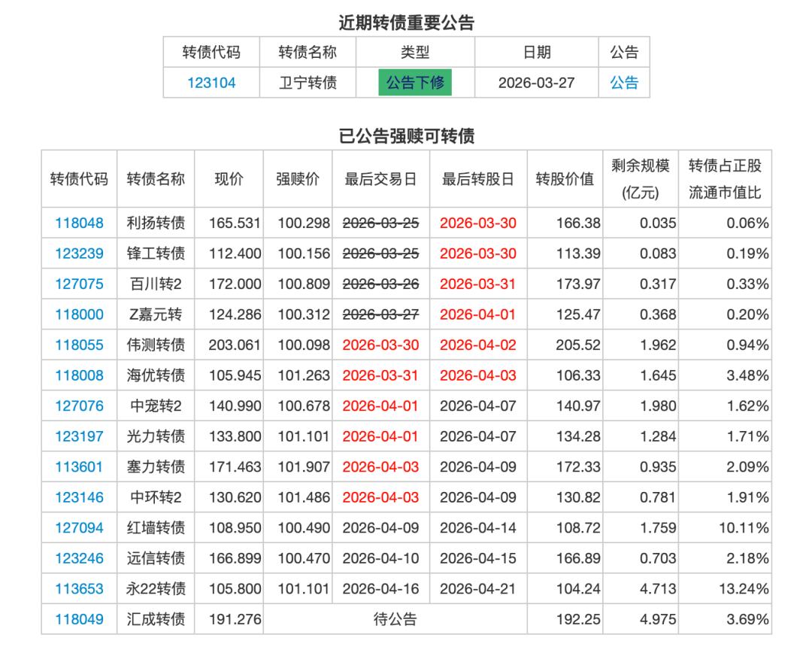Open bond code 127075 link
Image resolution: width=812 pixels, height=656 pixels.
[79, 284]
